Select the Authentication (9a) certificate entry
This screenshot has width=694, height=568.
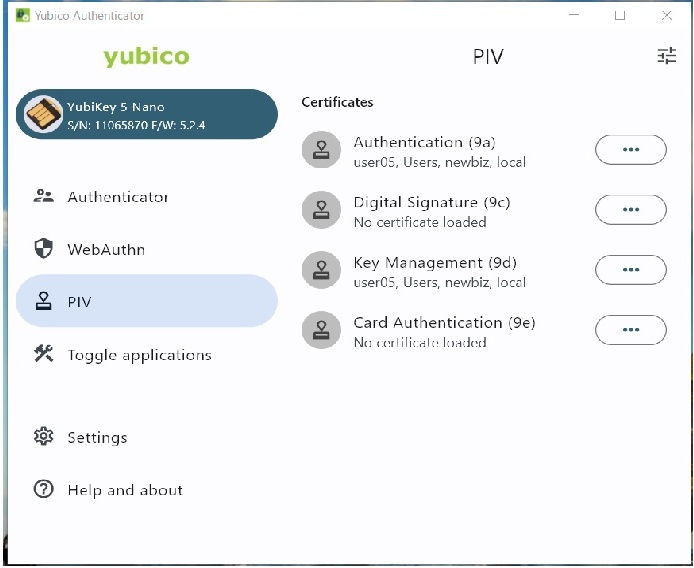(x=439, y=151)
